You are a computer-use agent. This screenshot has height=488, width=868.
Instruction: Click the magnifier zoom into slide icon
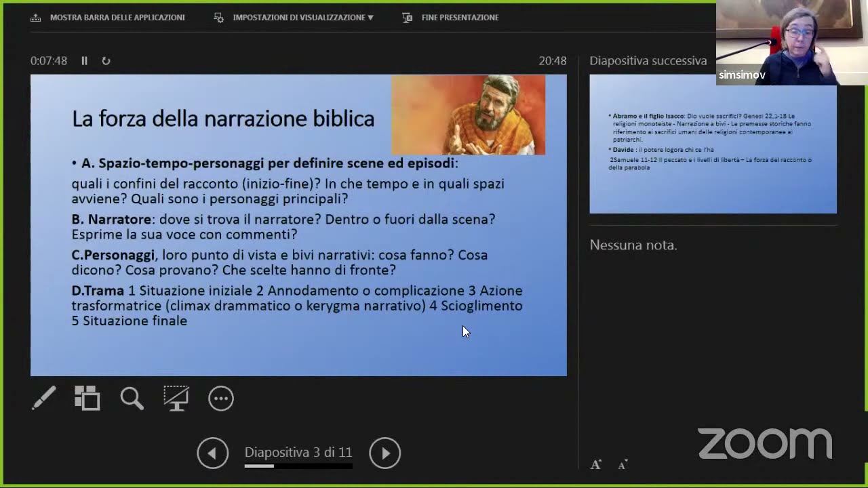tap(132, 399)
